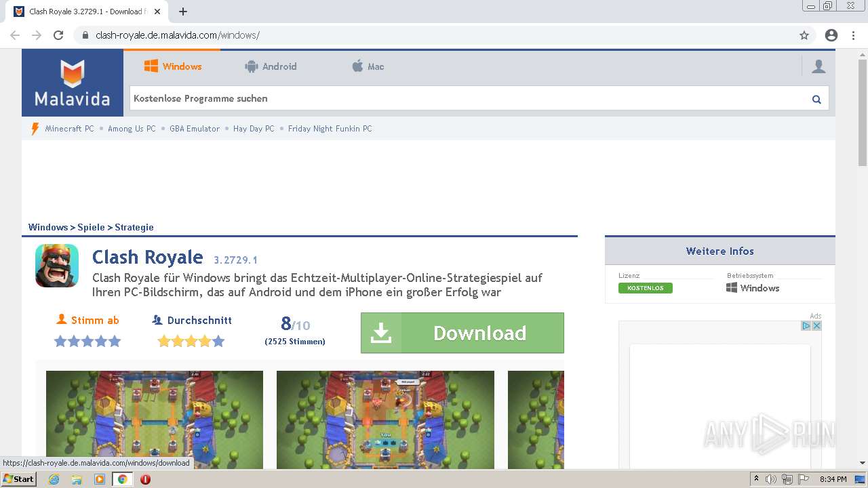Open media player taskbar icon
Image resolution: width=868 pixels, height=488 pixels.
pyautogui.click(x=100, y=479)
